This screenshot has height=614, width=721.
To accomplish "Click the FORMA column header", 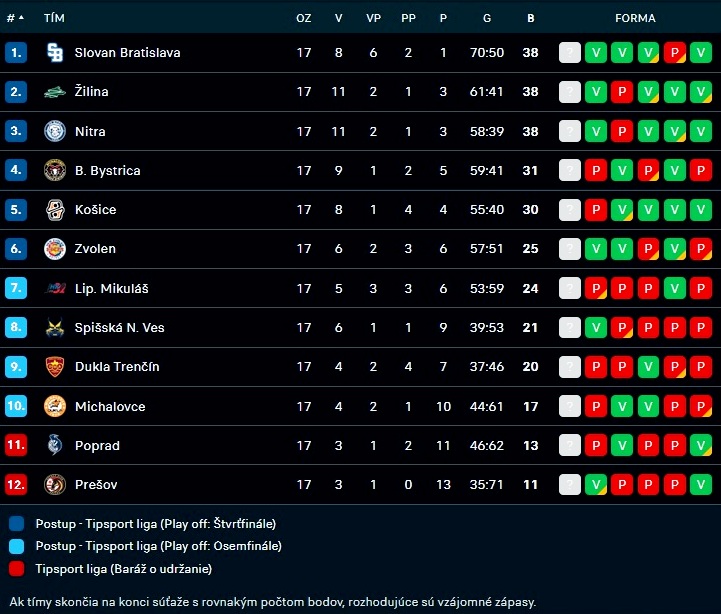I will click(635, 18).
